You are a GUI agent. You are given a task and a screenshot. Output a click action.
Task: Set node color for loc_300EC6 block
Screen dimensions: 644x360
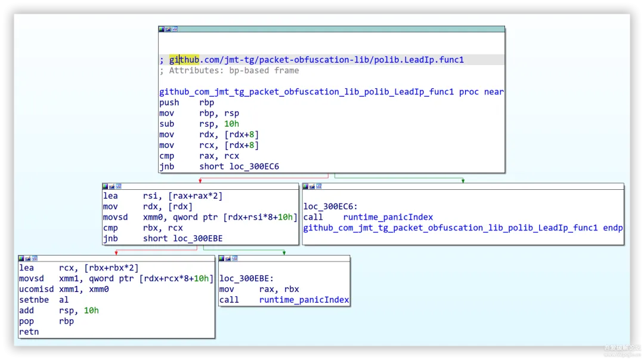pos(305,186)
